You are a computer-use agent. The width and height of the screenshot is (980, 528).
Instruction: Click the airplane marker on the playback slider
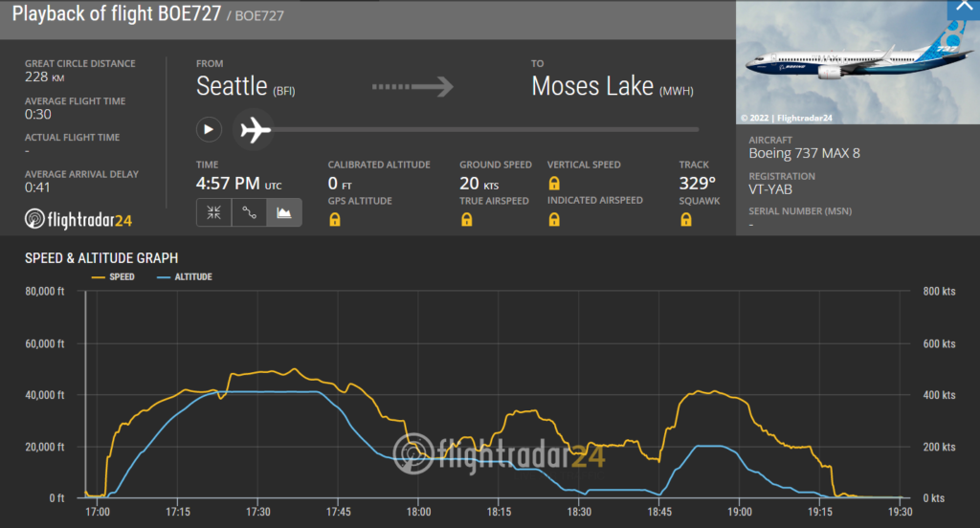tap(254, 130)
